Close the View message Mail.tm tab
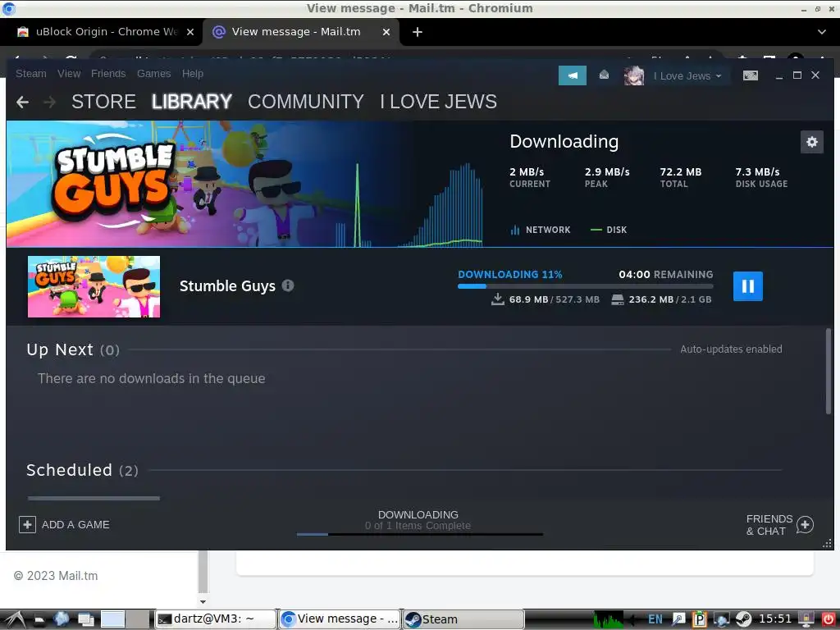 (x=386, y=32)
